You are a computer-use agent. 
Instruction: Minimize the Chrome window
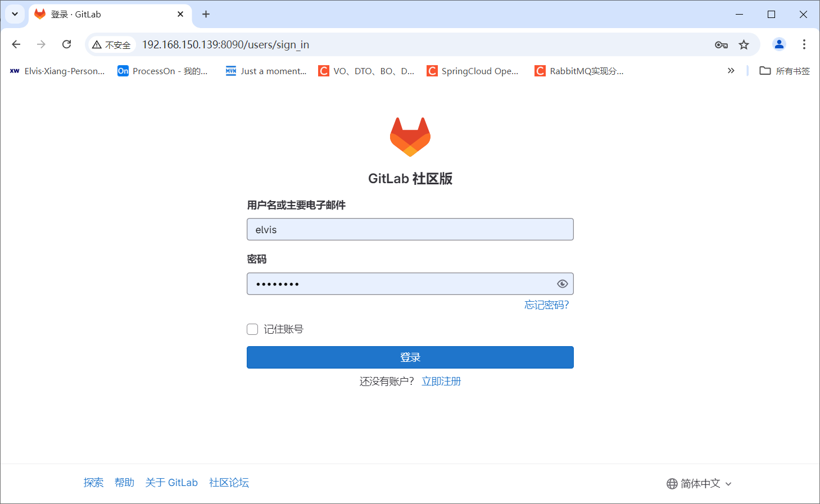point(739,15)
